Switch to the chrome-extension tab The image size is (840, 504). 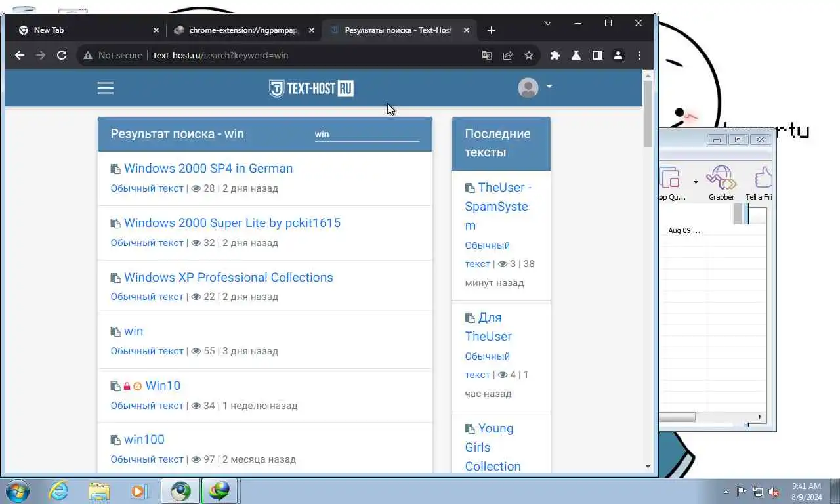244,30
